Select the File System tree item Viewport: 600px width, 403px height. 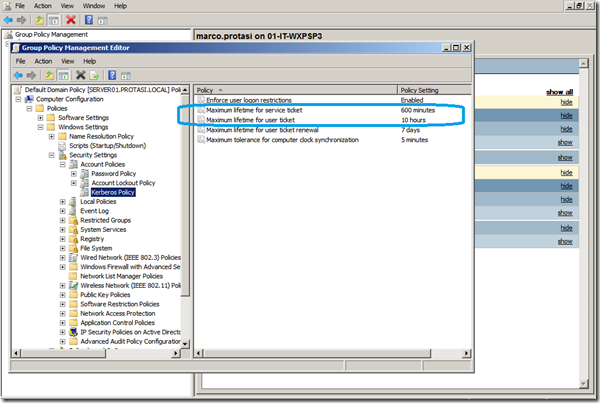96,248
